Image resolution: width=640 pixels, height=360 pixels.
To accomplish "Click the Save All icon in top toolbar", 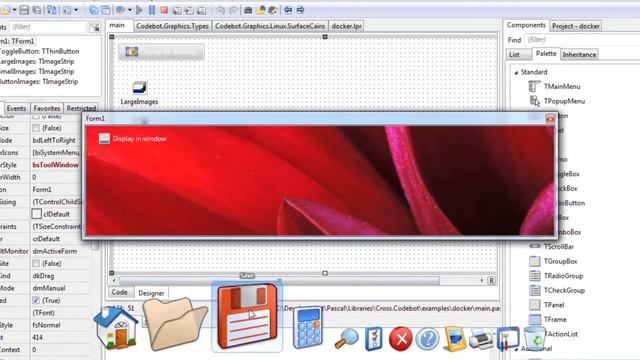I will click(x=37, y=10).
